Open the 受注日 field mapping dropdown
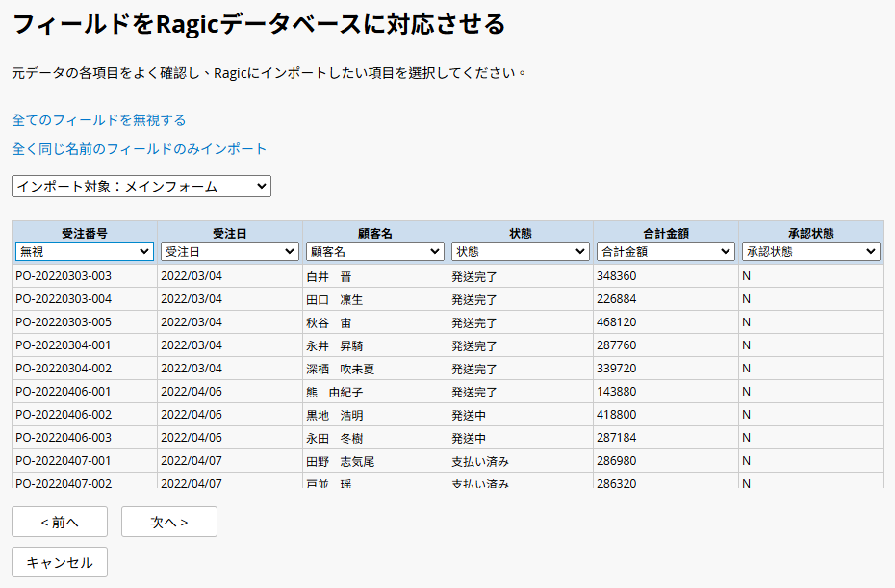 tap(229, 251)
